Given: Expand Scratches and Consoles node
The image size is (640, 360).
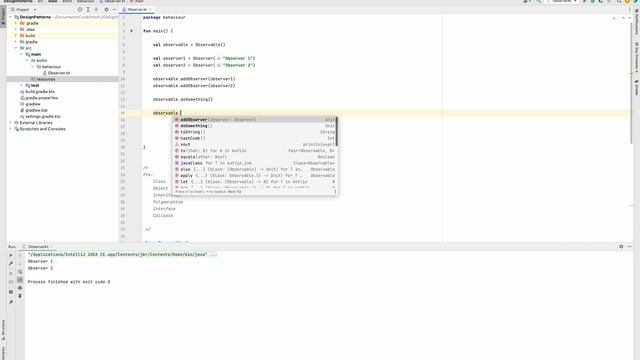Looking at the screenshot, I should pos(10,129).
